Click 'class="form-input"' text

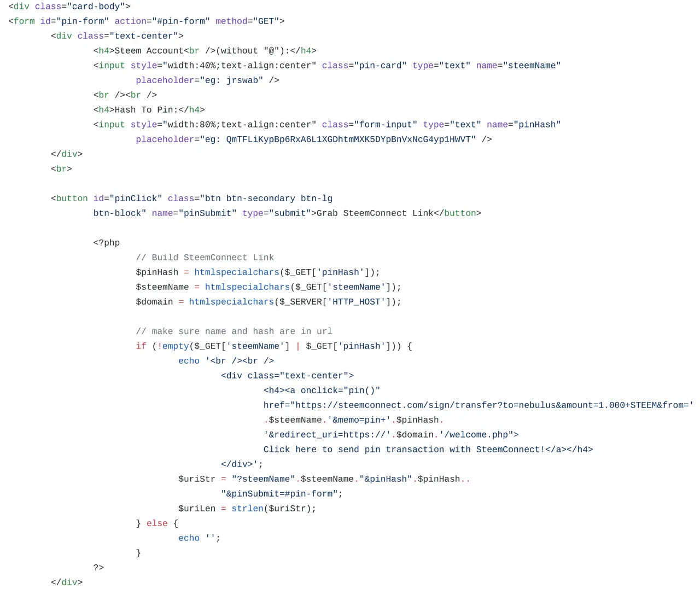tap(370, 125)
